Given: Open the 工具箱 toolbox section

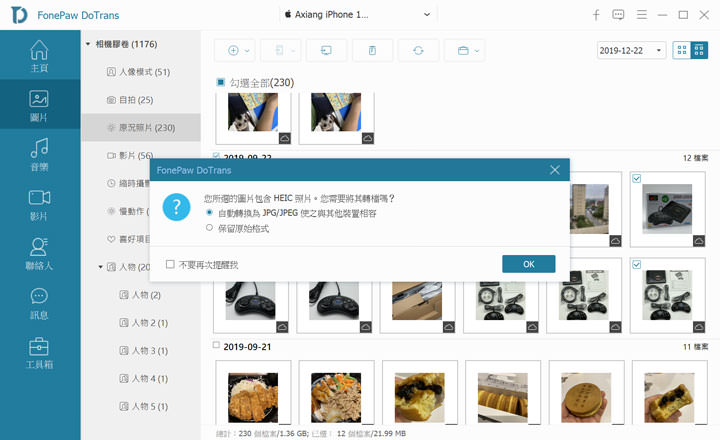Looking at the screenshot, I should pyautogui.click(x=39, y=353).
